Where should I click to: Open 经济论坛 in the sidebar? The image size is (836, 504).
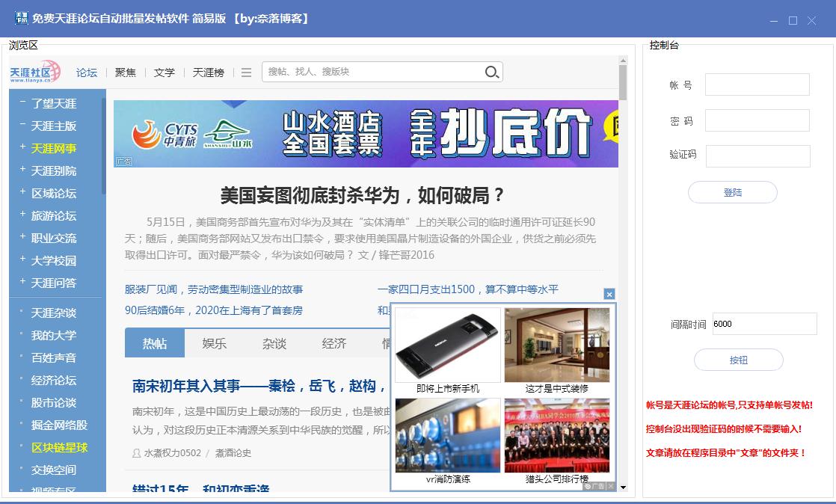[54, 381]
